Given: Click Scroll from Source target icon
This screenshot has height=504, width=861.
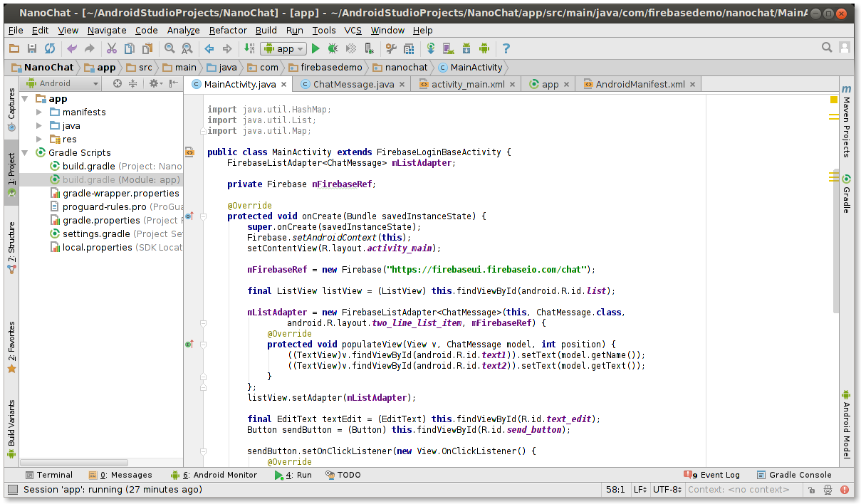Looking at the screenshot, I should (x=118, y=83).
